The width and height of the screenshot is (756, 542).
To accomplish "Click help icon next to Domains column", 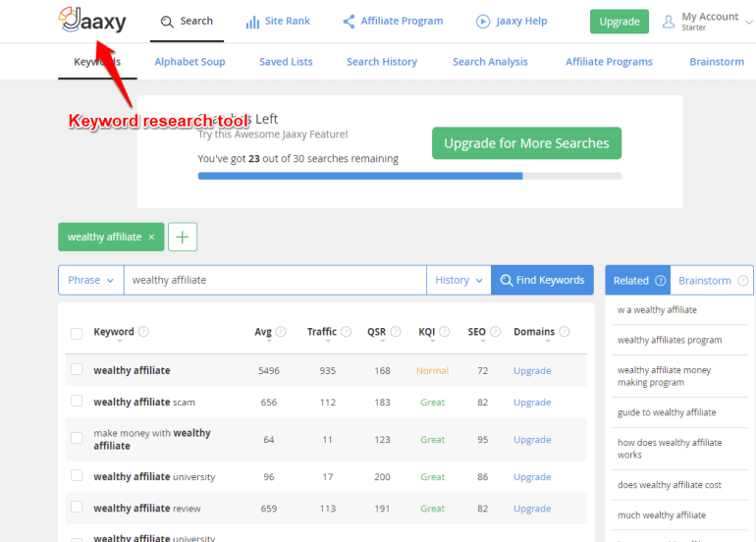I will coord(565,331).
